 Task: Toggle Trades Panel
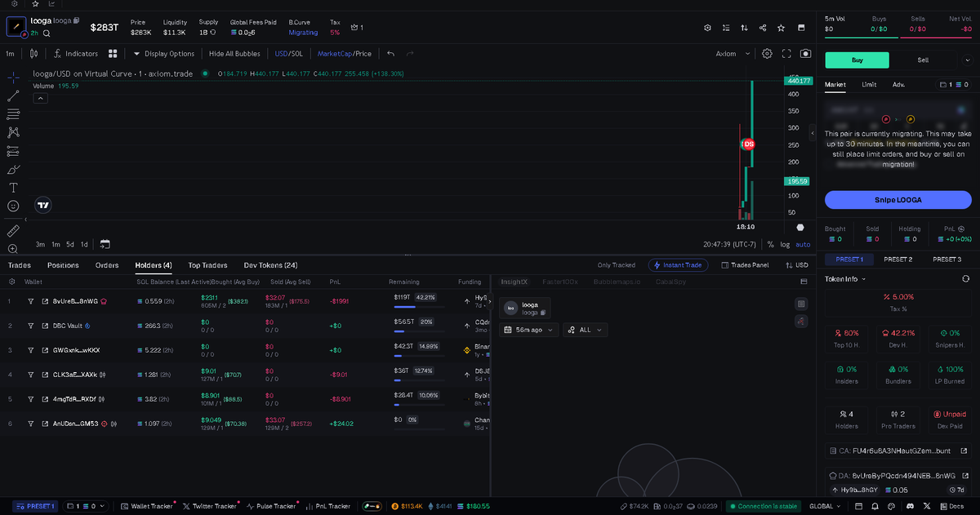pos(743,265)
